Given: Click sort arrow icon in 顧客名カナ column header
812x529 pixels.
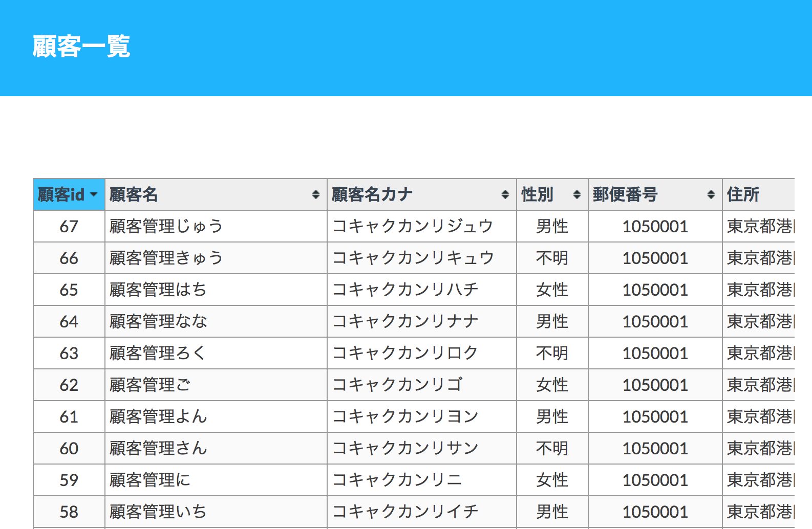Looking at the screenshot, I should 505,194.
